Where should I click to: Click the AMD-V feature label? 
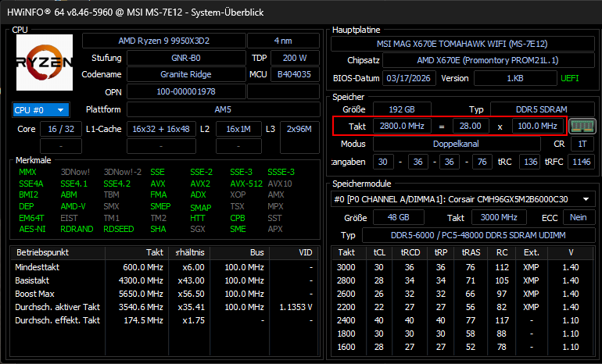coord(73,206)
